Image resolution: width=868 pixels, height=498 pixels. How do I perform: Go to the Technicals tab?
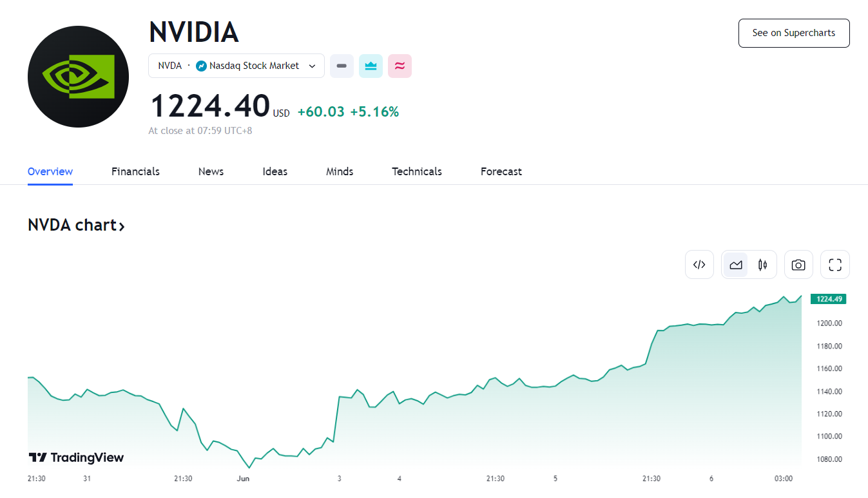[416, 171]
